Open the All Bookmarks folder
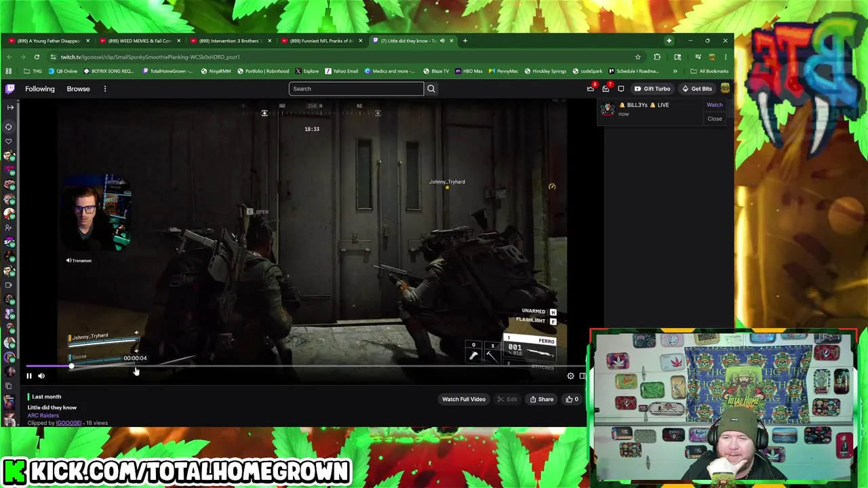This screenshot has height=488, width=868. click(709, 71)
